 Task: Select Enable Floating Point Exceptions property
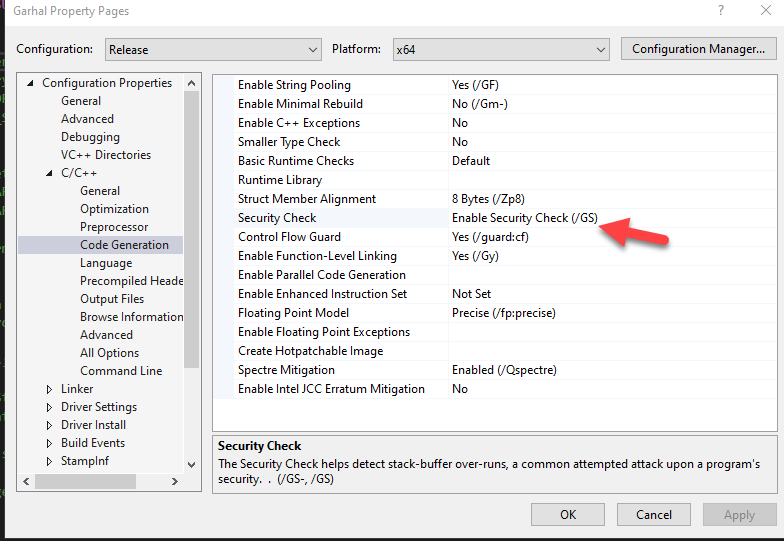(324, 332)
